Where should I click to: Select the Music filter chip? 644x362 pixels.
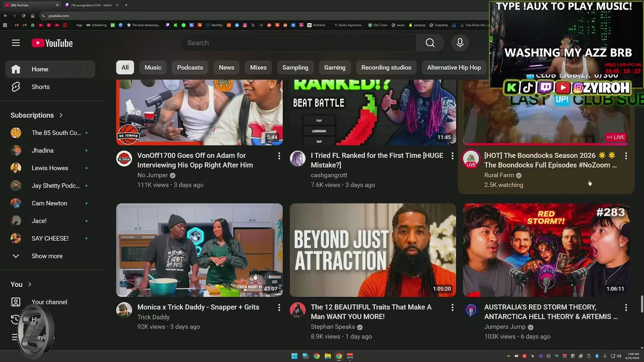[x=153, y=67]
